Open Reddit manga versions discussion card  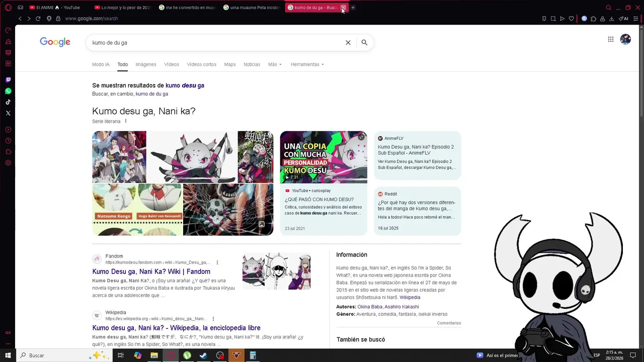click(x=418, y=211)
